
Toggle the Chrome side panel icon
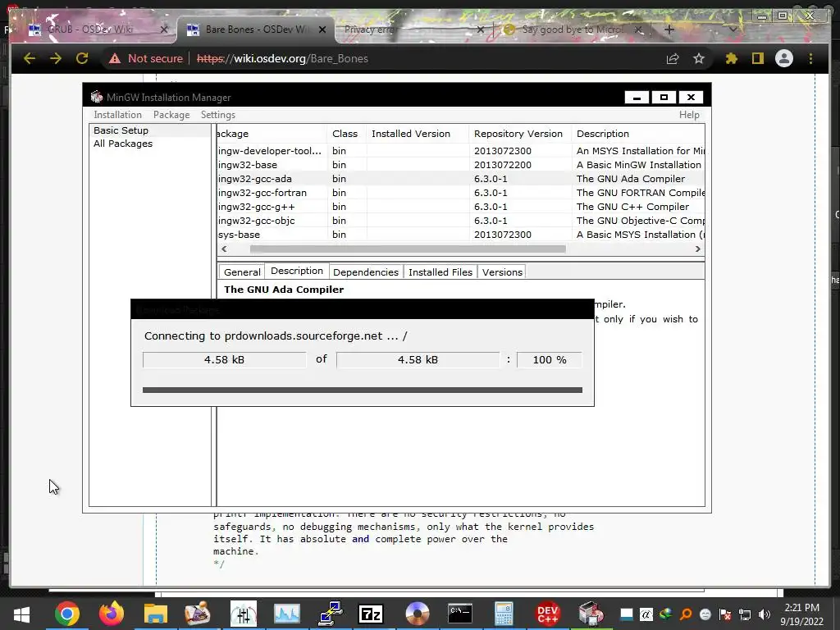tap(757, 58)
